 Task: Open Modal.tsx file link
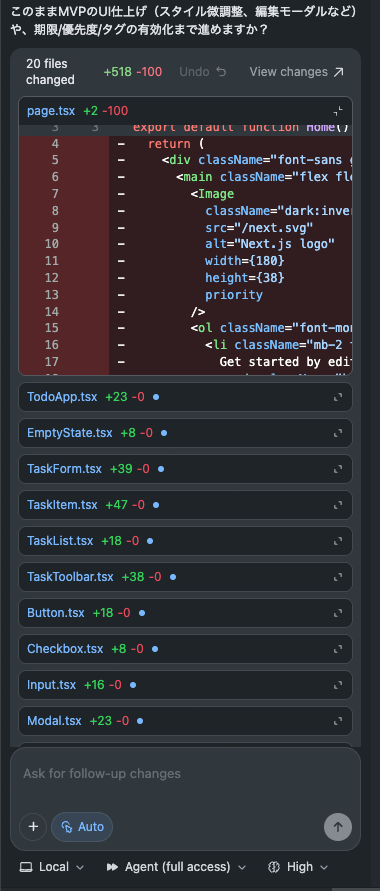(54, 721)
